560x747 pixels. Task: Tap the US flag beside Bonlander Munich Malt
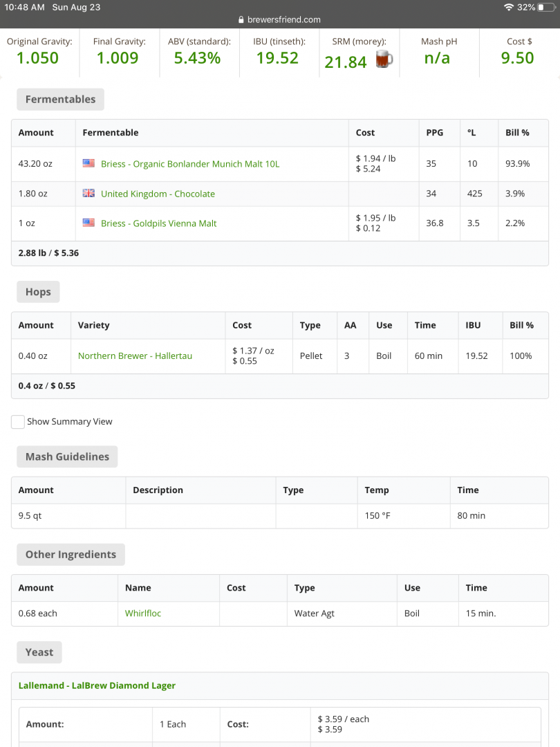coord(88,164)
